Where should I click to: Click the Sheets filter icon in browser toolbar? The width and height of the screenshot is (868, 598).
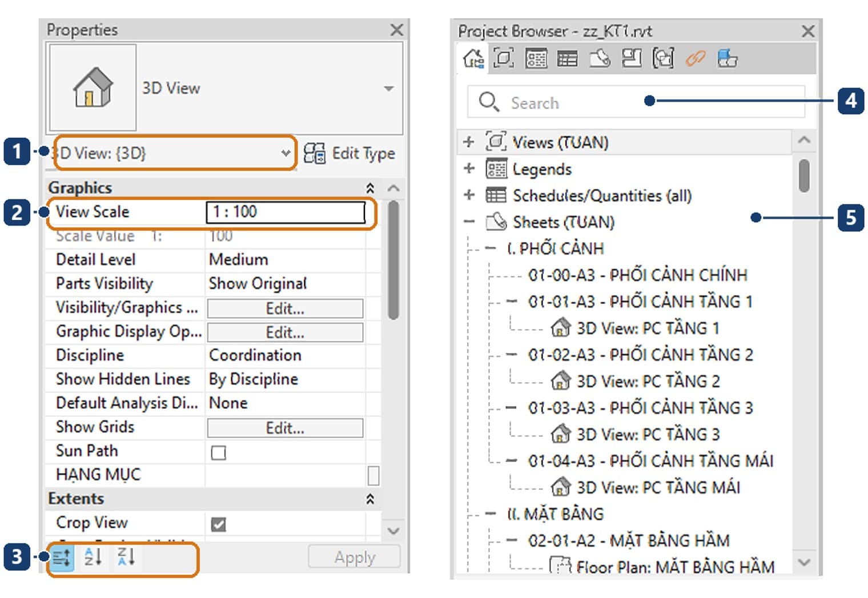tap(600, 58)
